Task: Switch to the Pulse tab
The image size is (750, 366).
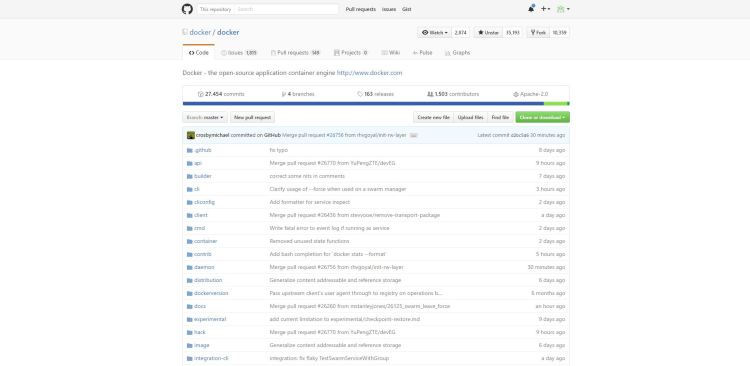Action: point(422,53)
